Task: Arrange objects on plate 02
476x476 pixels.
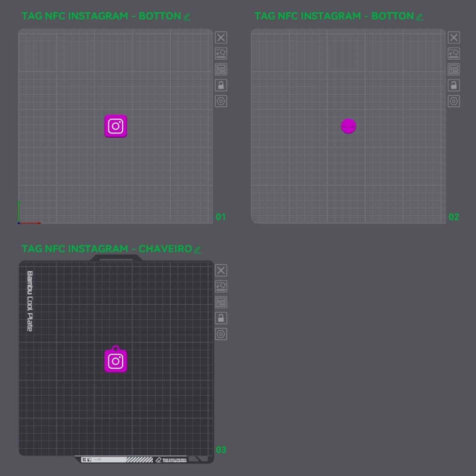Action: click(454, 69)
